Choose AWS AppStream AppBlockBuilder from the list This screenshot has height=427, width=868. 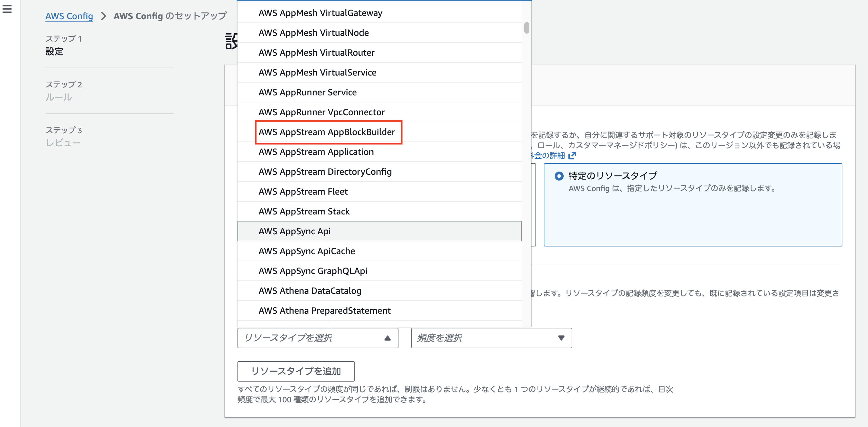(326, 132)
